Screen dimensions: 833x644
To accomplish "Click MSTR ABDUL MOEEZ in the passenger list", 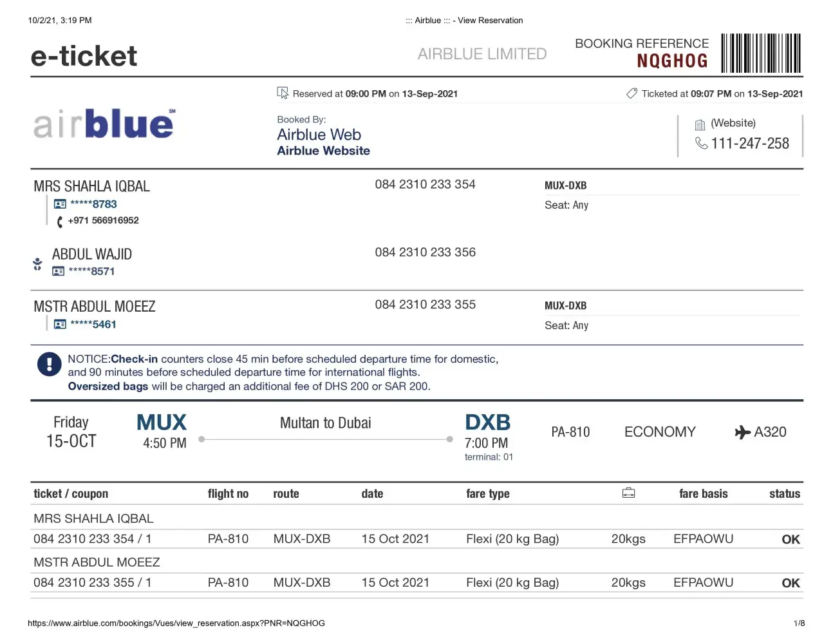I will (x=95, y=307).
